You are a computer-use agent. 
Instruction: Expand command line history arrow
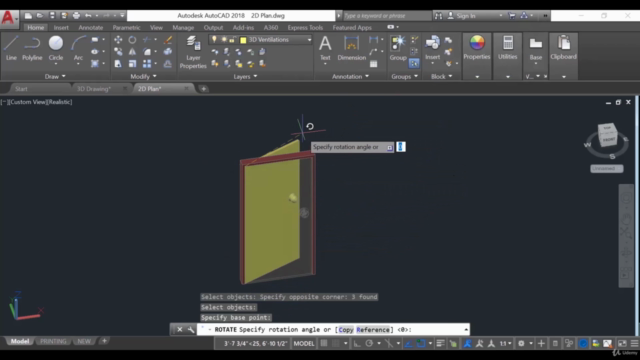(466, 329)
